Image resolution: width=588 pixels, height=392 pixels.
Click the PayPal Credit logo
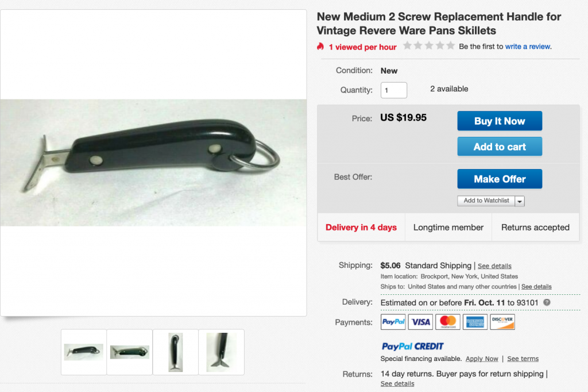point(412,346)
